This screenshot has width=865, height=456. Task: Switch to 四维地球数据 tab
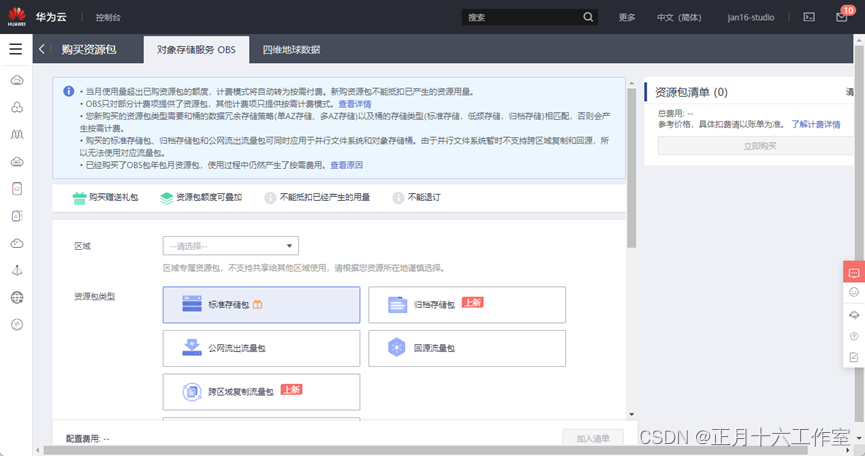pos(291,50)
